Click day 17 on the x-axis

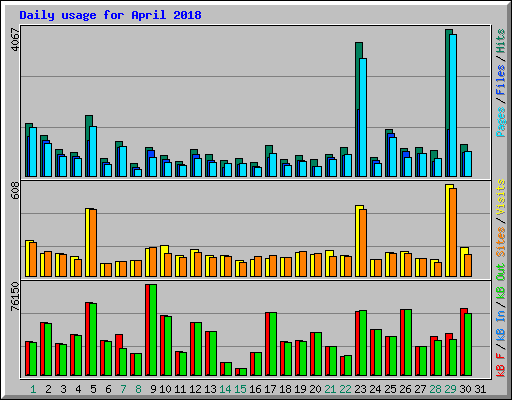coord(270,389)
